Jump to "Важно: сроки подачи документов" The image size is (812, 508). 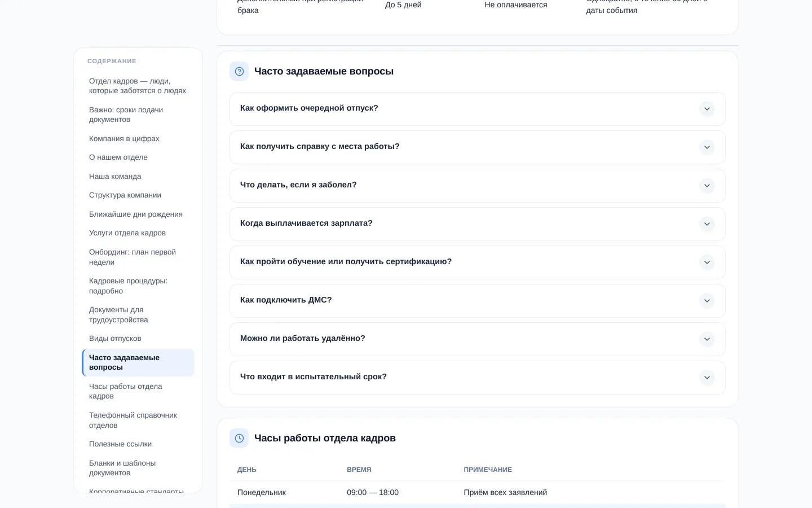pos(138,115)
